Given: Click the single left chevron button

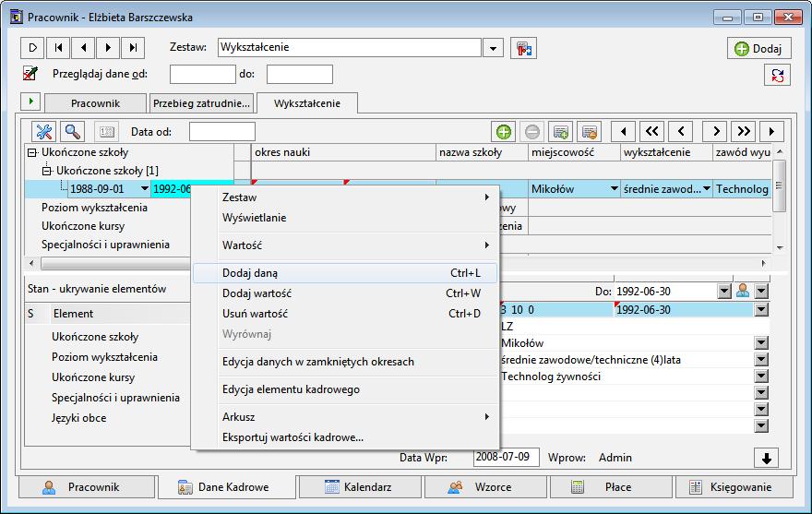Looking at the screenshot, I should 681,132.
